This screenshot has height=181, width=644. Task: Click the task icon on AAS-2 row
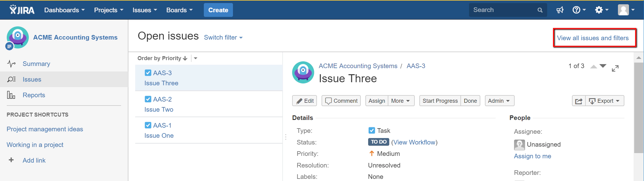148,99
